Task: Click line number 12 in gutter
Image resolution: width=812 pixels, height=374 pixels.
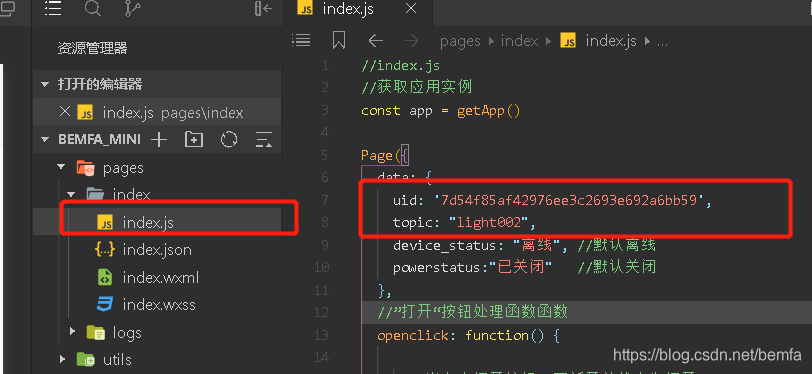Action: [322, 312]
